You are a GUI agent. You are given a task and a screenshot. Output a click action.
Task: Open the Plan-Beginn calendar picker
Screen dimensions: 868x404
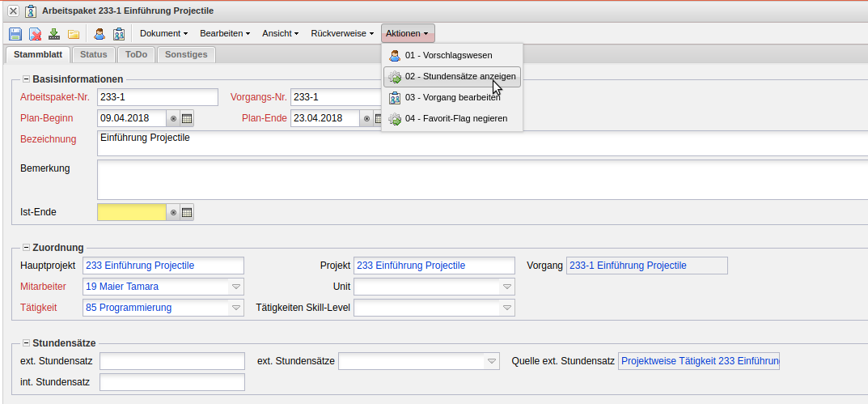[x=187, y=119]
